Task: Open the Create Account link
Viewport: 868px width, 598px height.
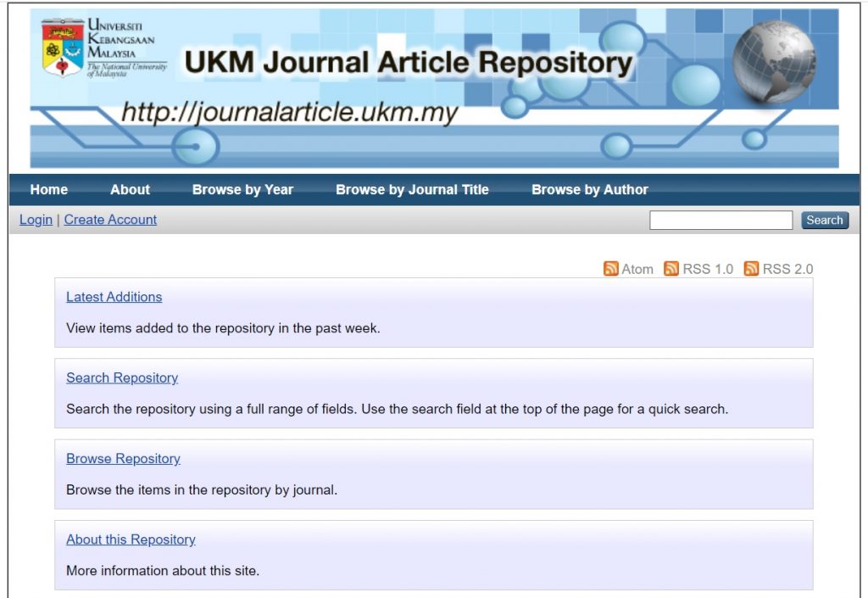Action: tap(110, 220)
